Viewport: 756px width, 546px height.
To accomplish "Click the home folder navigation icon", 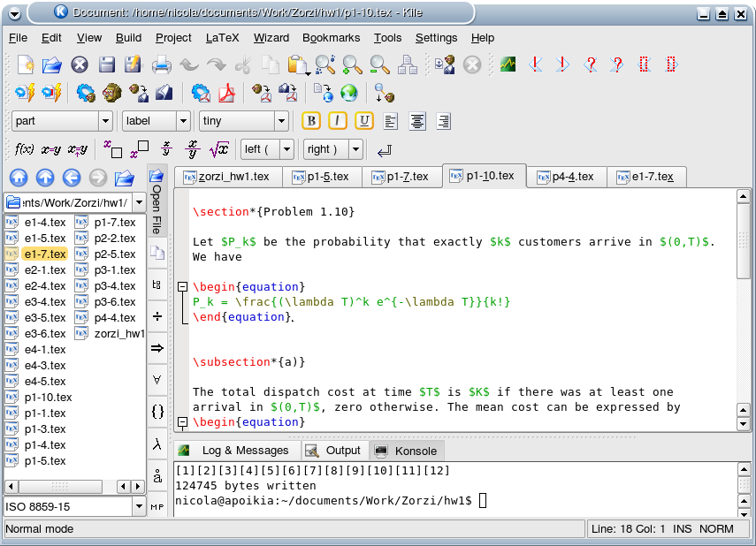I will 18,178.
